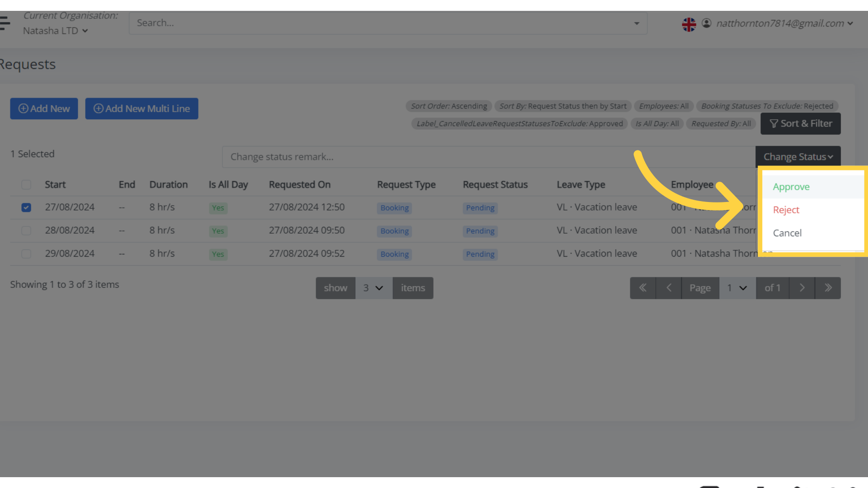Open the show items count dropdown
Image resolution: width=868 pixels, height=488 pixels.
coord(373,288)
